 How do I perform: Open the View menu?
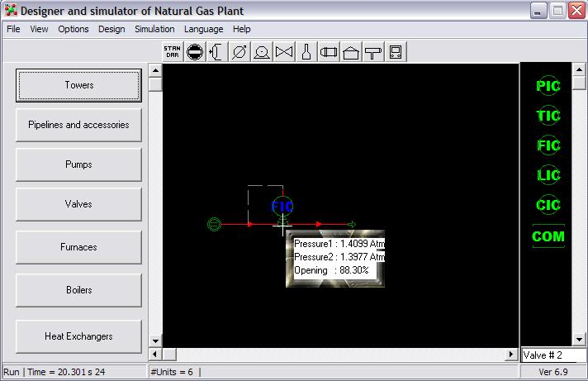39,29
